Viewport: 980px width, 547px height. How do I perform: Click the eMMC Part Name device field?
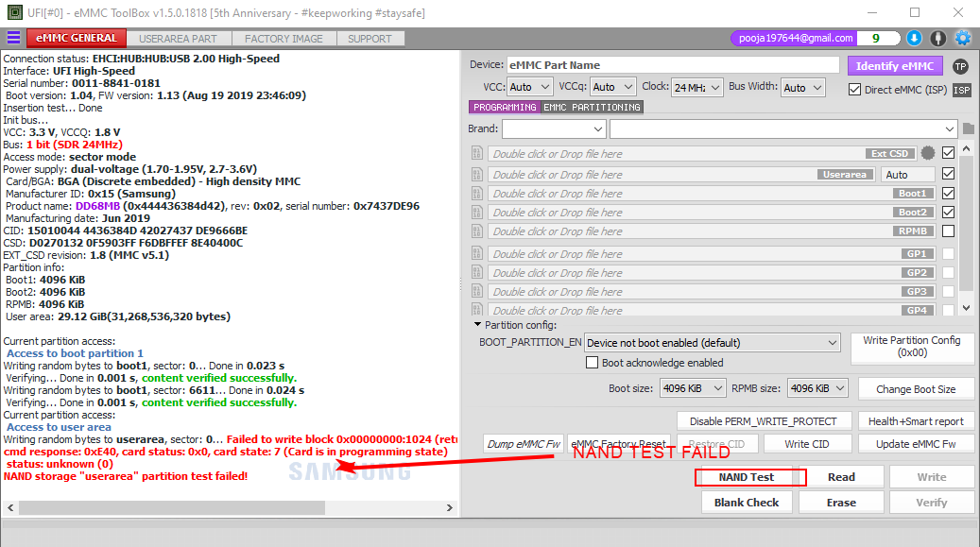(673, 65)
